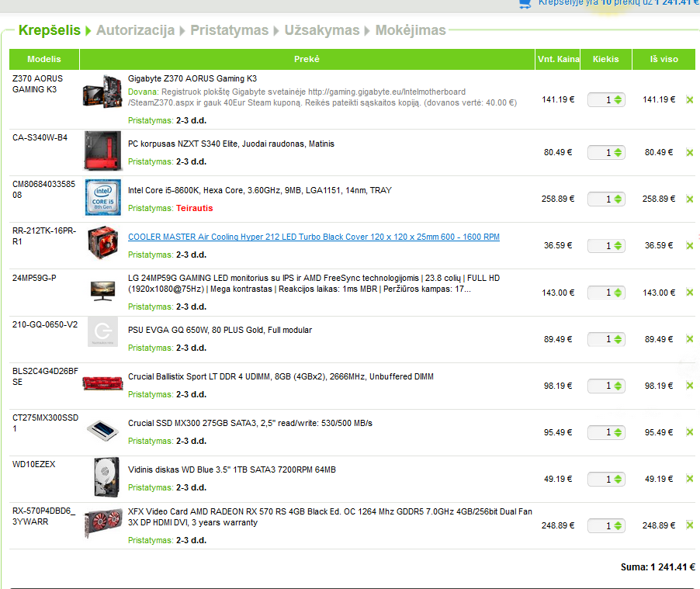Remove Gigabyte Z370 AORUS Gaming K3 from cart
This screenshot has width=700, height=589.
[x=690, y=99]
